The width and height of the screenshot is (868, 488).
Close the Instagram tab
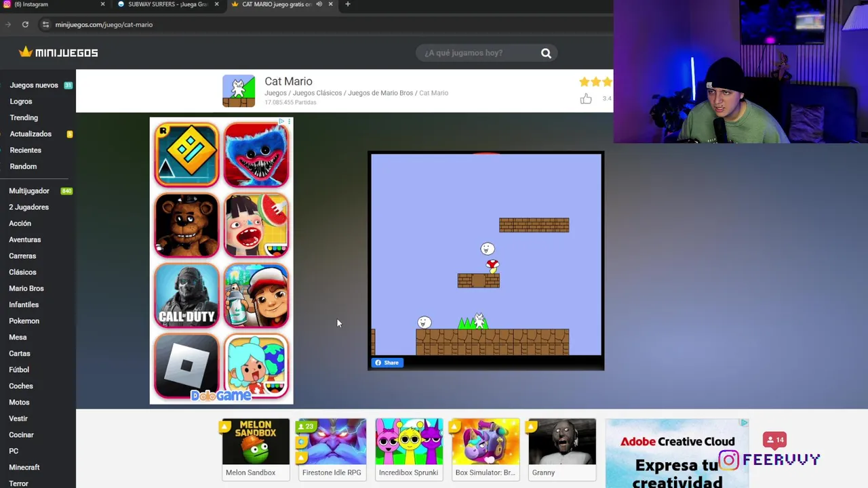pyautogui.click(x=103, y=4)
